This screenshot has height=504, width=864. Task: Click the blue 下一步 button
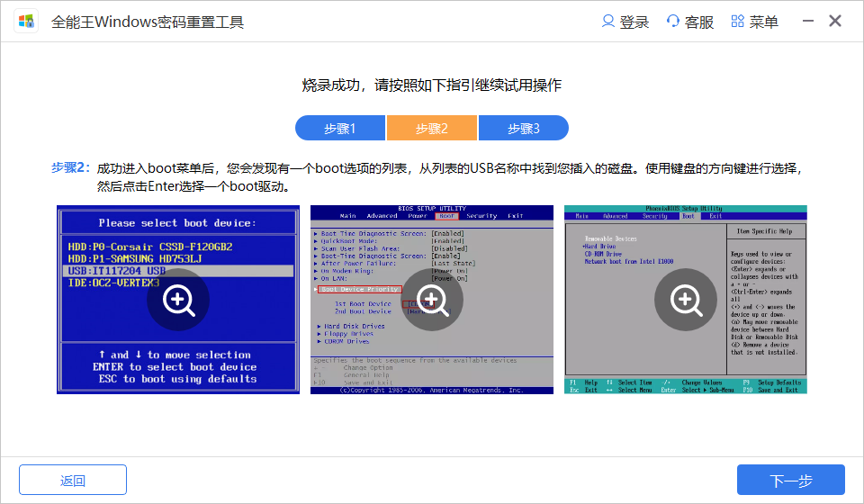click(790, 480)
